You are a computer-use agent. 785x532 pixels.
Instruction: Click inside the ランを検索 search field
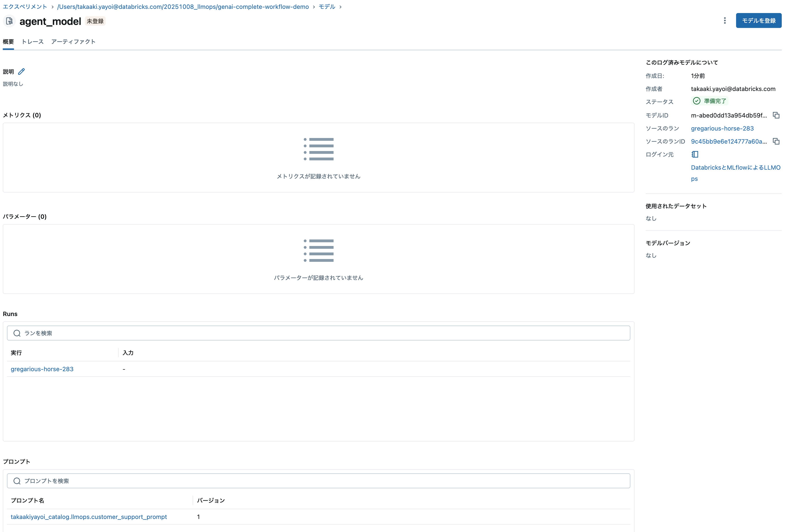(135, 333)
